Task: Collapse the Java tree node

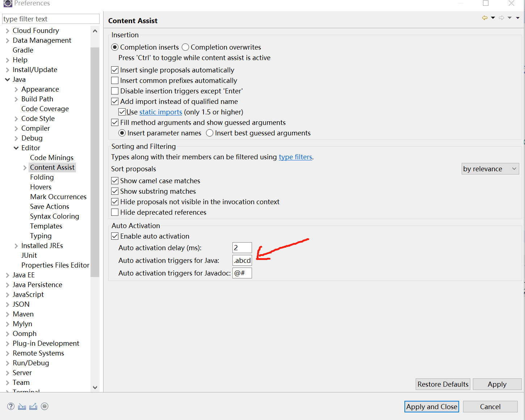Action: tap(7, 80)
